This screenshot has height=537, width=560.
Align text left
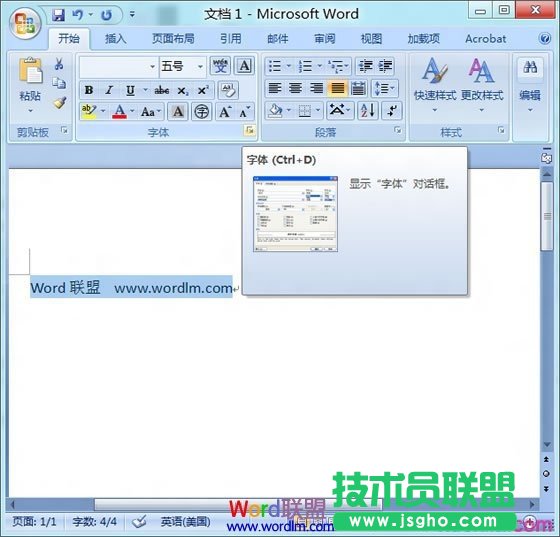[x=274, y=88]
